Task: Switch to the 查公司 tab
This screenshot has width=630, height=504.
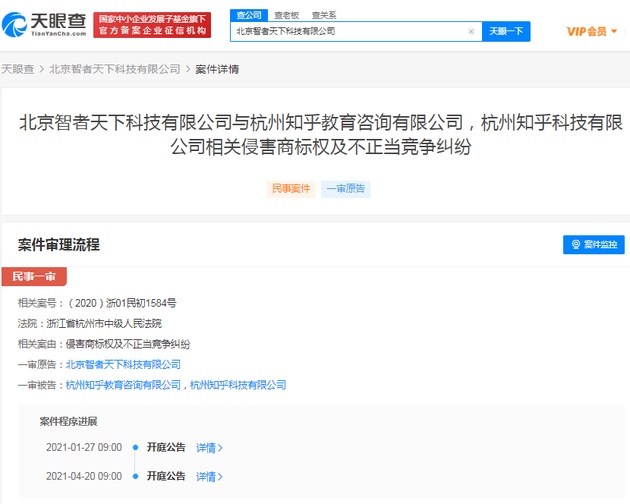Action: [x=249, y=15]
